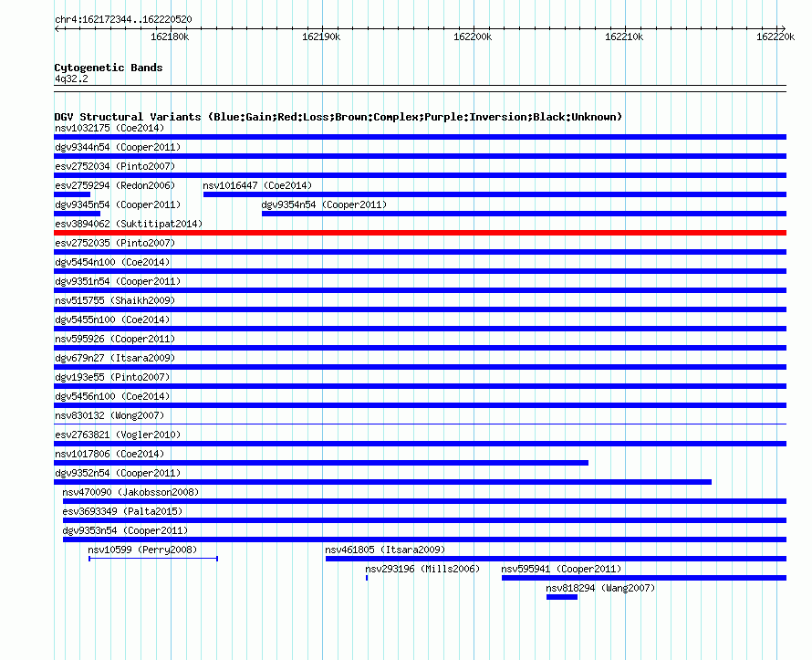Image resolution: width=812 pixels, height=660 pixels.
Task: Open the nsv595926 (Cooper2011) label
Action: point(115,339)
